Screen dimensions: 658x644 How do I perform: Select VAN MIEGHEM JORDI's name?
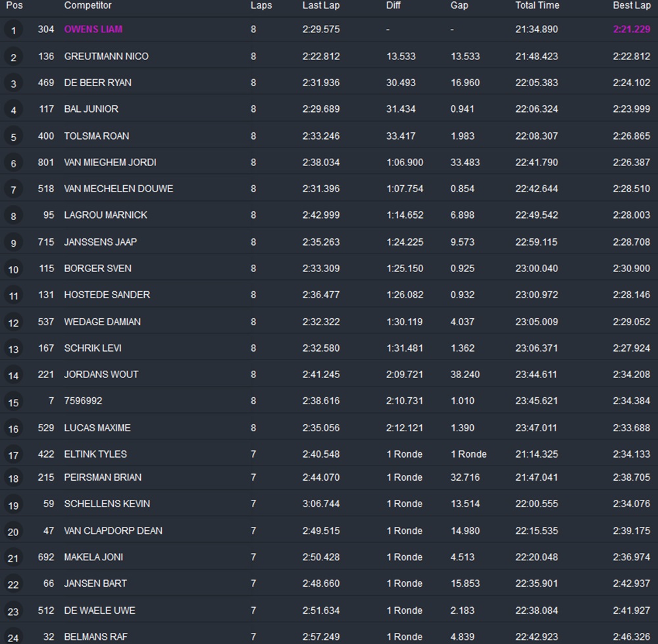(x=110, y=162)
